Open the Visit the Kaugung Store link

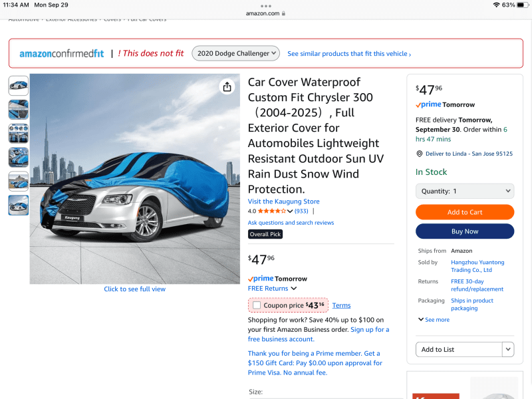pyautogui.click(x=283, y=201)
